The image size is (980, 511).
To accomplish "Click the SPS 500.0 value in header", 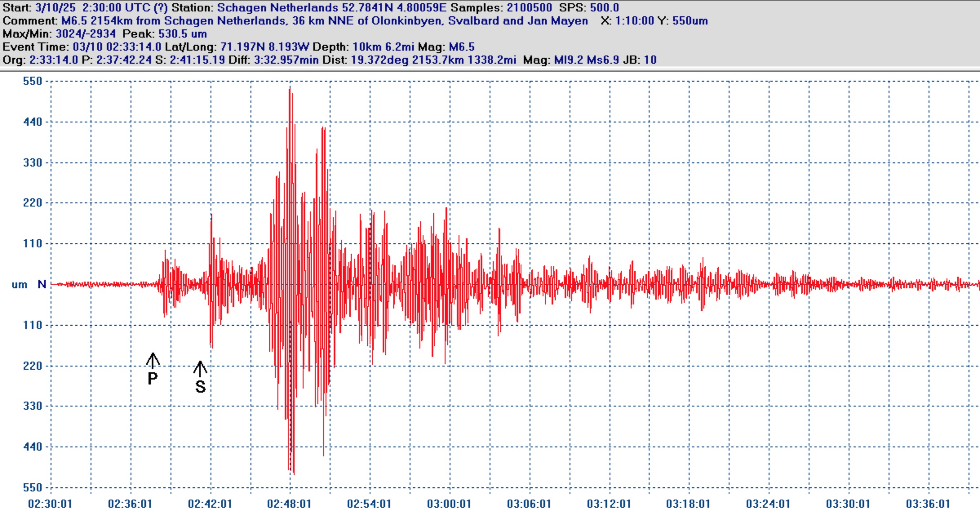I will [604, 8].
